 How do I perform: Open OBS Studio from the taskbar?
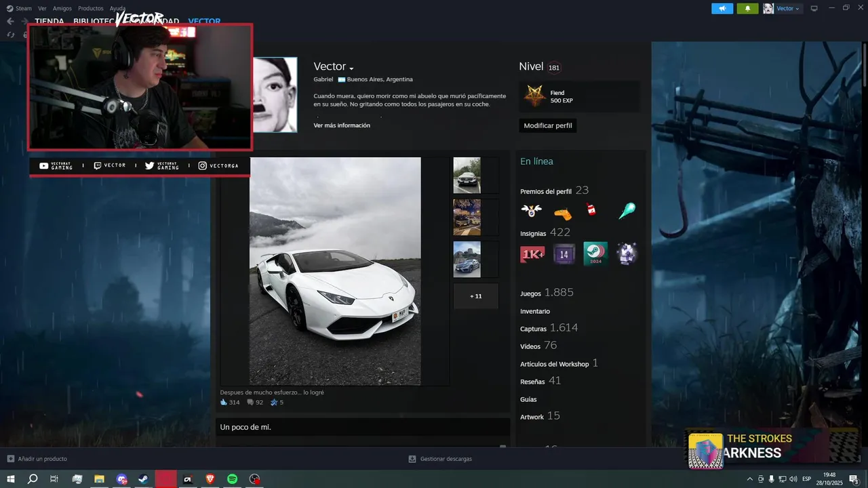pyautogui.click(x=254, y=479)
